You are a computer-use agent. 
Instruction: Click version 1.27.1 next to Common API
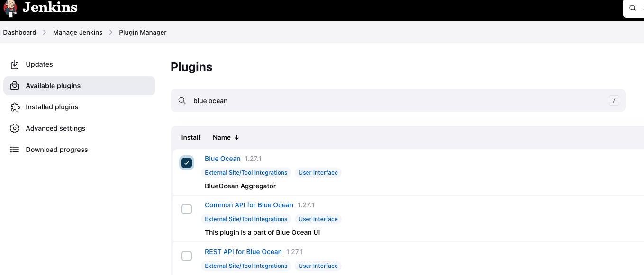(306, 205)
